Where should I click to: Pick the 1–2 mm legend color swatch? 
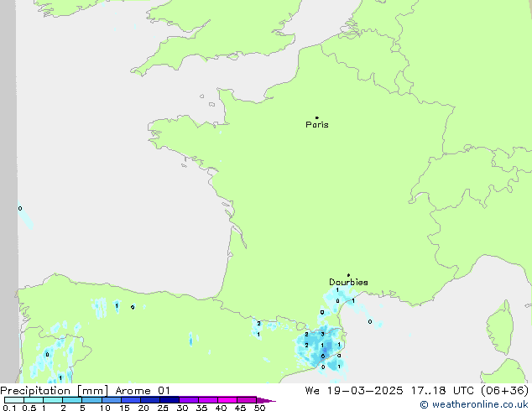pyautogui.click(x=53, y=400)
